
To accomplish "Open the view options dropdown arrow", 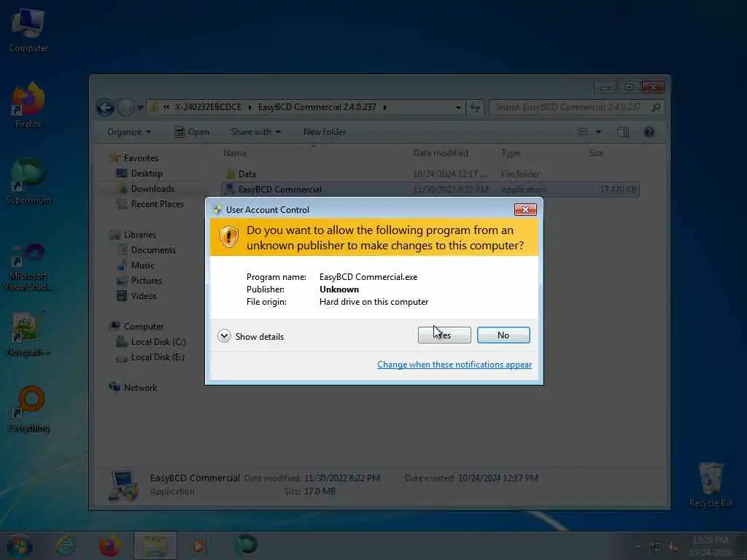I will click(598, 132).
